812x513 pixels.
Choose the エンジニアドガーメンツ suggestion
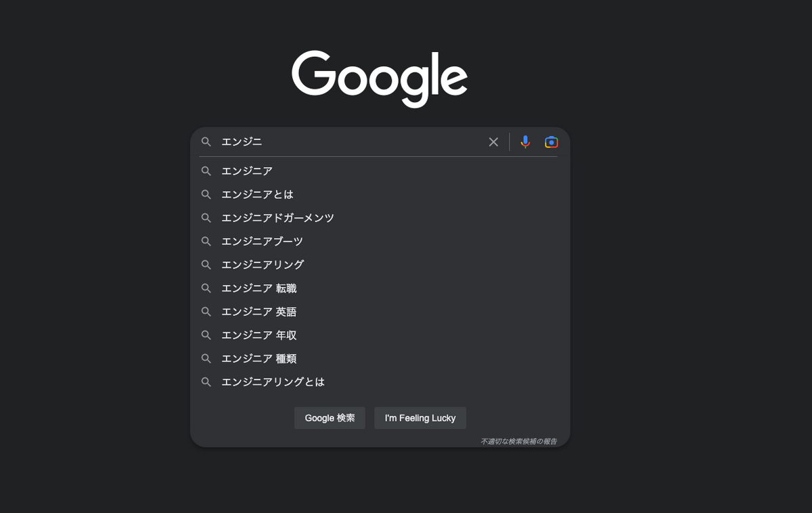click(x=380, y=218)
